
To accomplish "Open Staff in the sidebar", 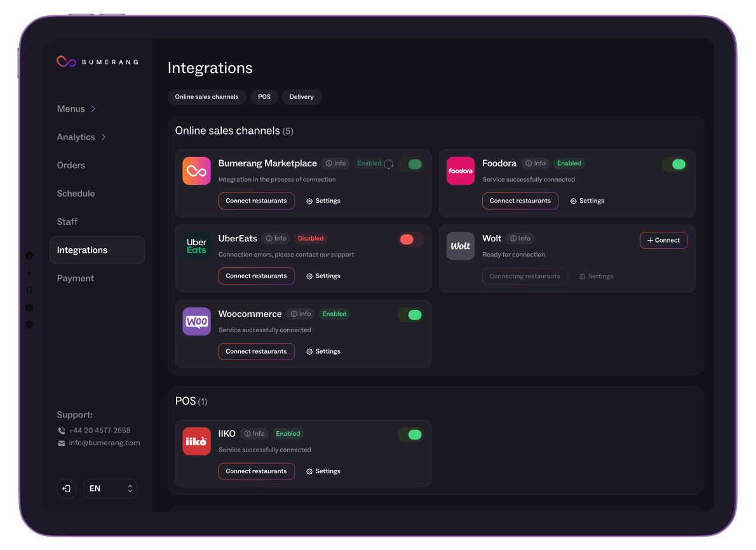I will pyautogui.click(x=67, y=222).
